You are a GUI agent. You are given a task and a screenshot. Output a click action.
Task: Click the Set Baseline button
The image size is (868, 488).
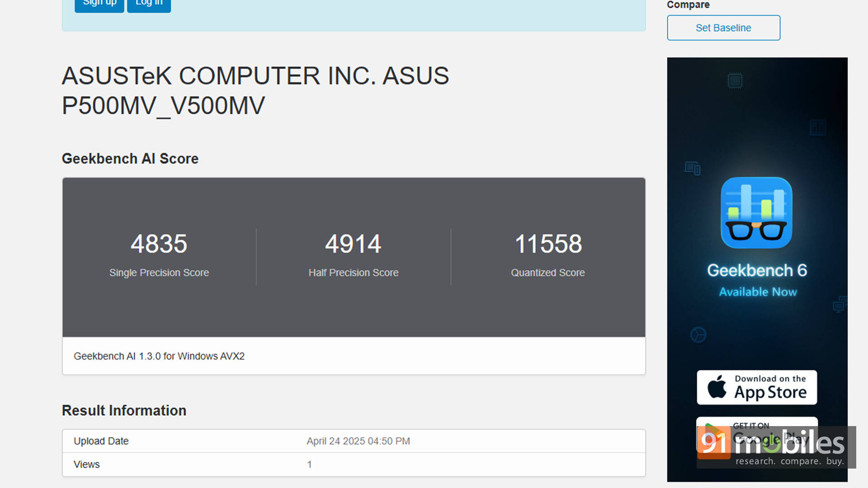click(x=723, y=28)
